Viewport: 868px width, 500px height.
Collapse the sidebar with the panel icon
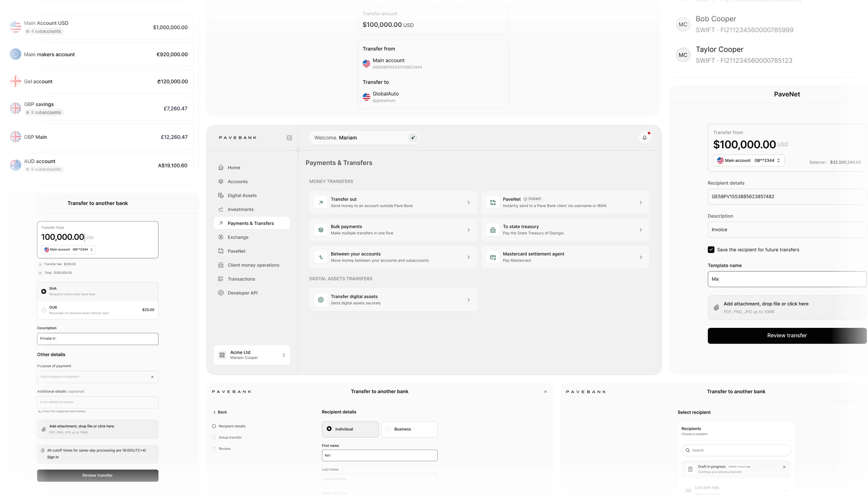click(289, 138)
